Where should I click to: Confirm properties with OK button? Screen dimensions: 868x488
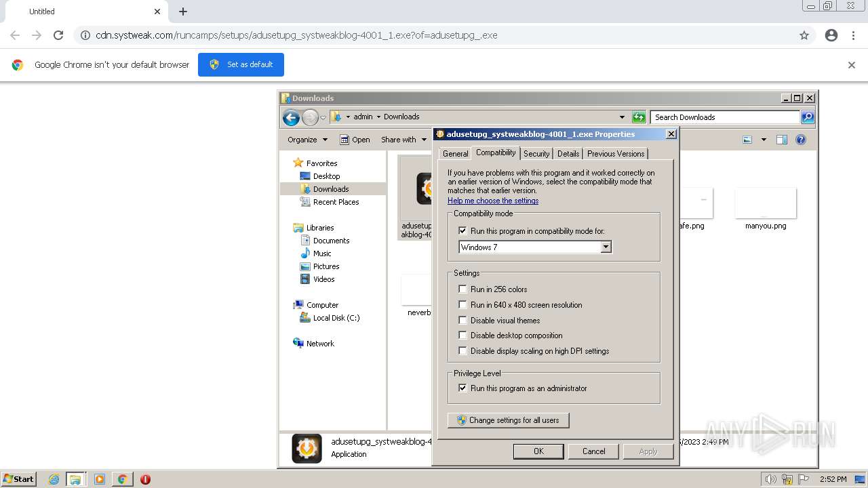pos(538,451)
